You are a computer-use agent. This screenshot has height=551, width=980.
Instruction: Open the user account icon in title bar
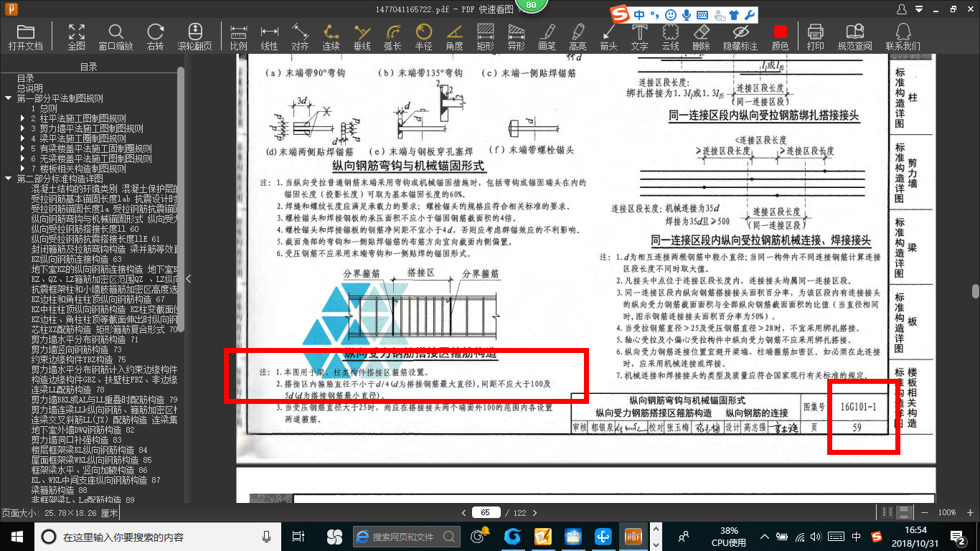coord(903,9)
